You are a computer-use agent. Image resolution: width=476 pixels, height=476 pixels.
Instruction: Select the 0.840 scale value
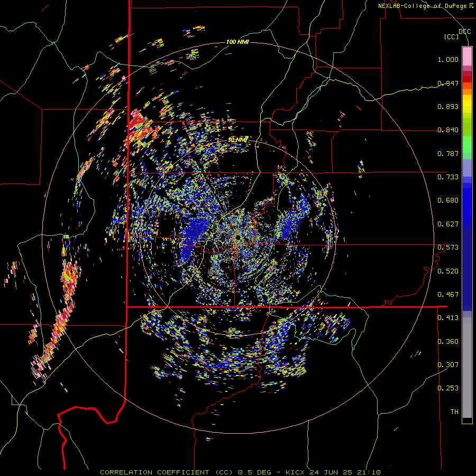[448, 130]
